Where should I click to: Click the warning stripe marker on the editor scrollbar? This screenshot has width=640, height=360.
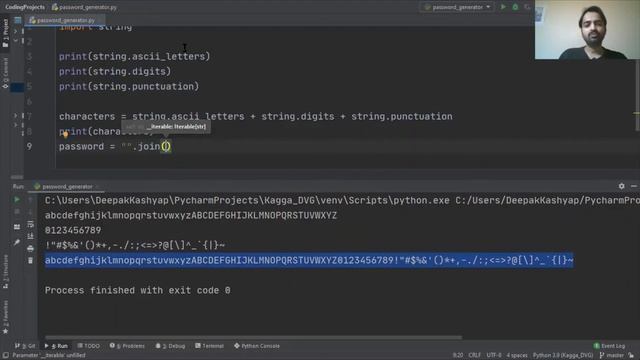click(x=637, y=113)
